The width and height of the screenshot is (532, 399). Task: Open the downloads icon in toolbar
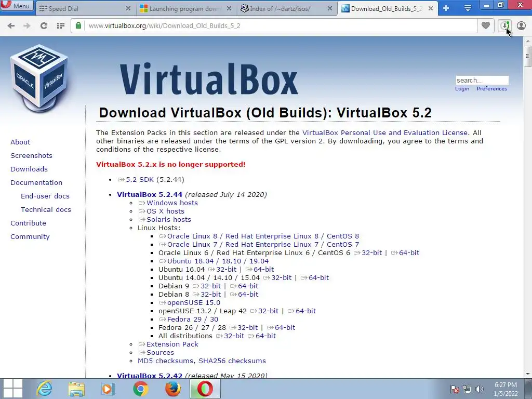point(505,26)
